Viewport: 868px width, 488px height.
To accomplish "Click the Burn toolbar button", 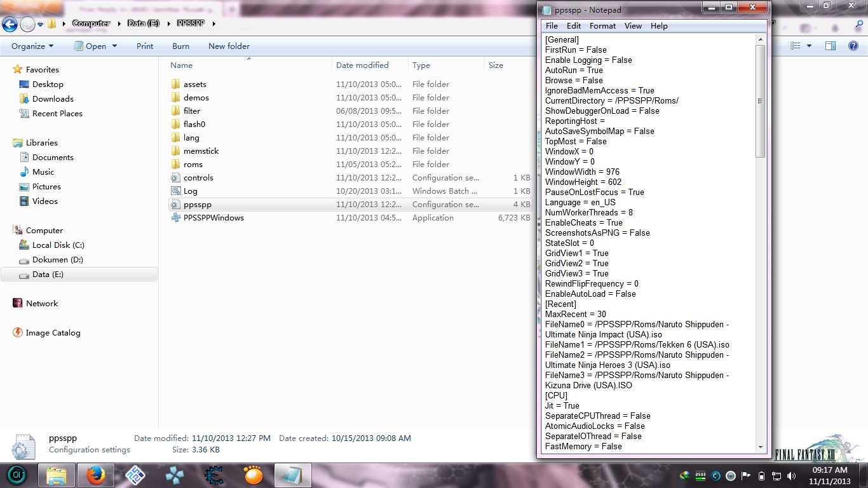I will [x=180, y=46].
